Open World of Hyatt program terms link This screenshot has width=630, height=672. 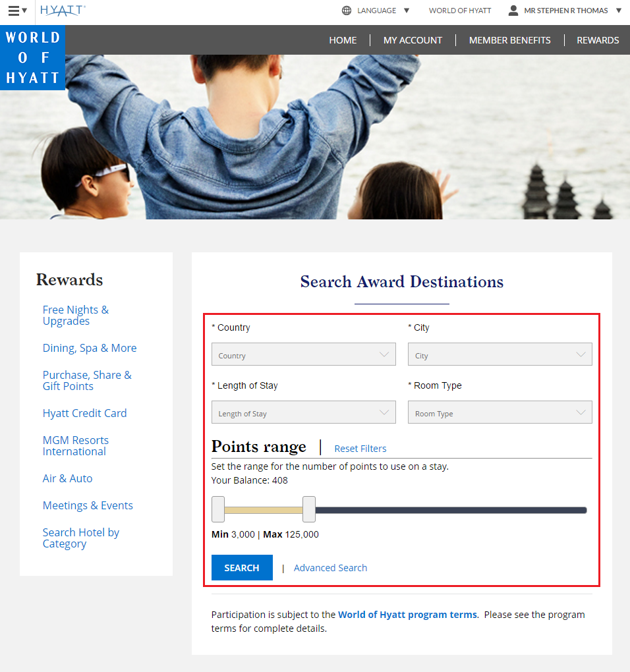pyautogui.click(x=407, y=615)
